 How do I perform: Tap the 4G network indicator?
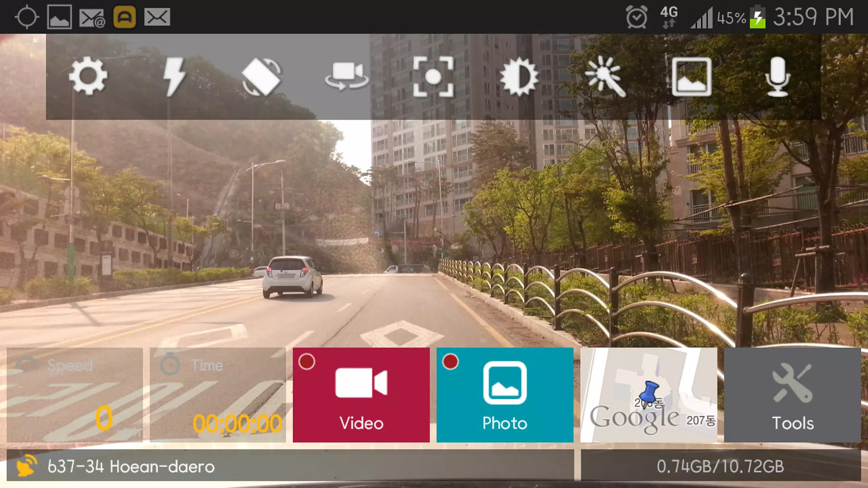(x=669, y=17)
